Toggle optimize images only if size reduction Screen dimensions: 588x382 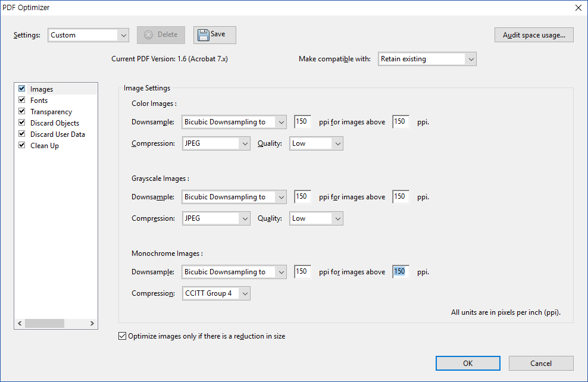tap(123, 336)
